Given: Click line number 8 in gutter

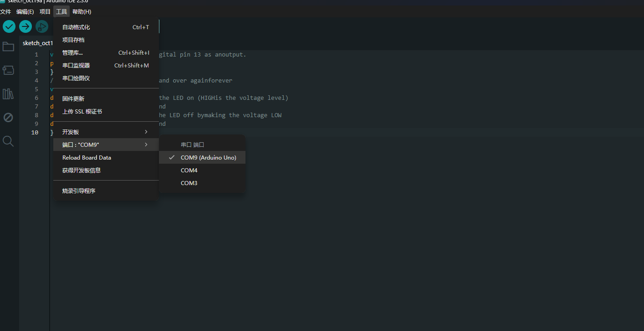Looking at the screenshot, I should tap(36, 115).
